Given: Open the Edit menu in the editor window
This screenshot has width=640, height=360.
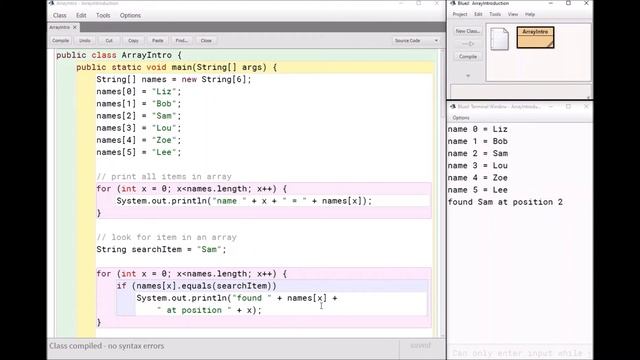Looking at the screenshot, I should pyautogui.click(x=81, y=16).
